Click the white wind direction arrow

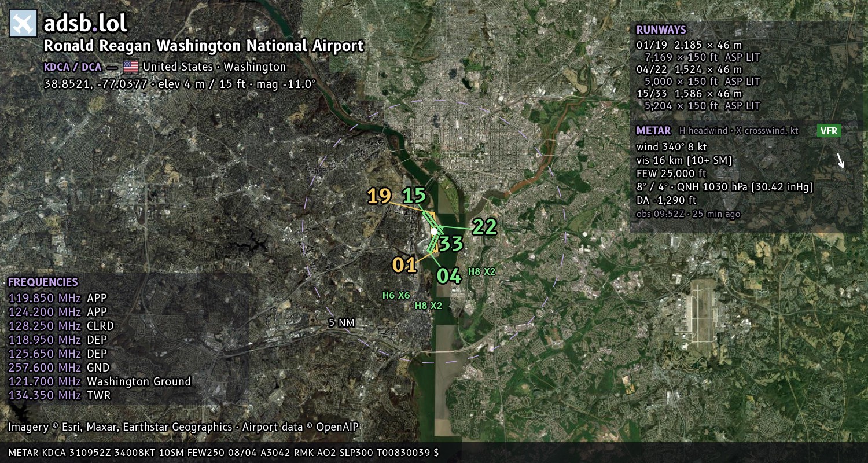point(841,160)
